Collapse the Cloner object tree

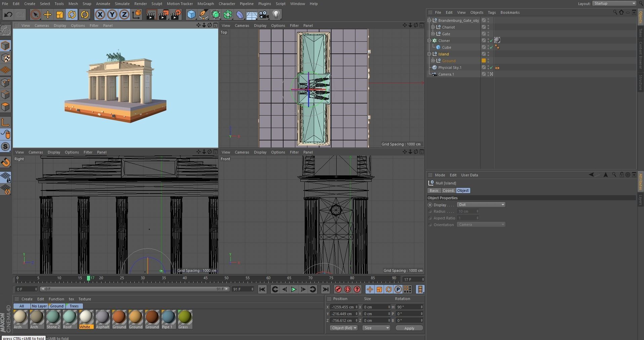(429, 41)
